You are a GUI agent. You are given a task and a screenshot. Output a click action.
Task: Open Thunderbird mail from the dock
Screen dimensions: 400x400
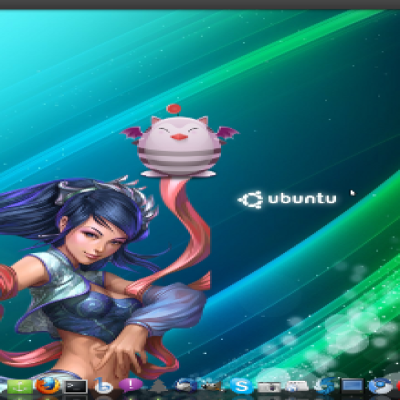point(185,386)
